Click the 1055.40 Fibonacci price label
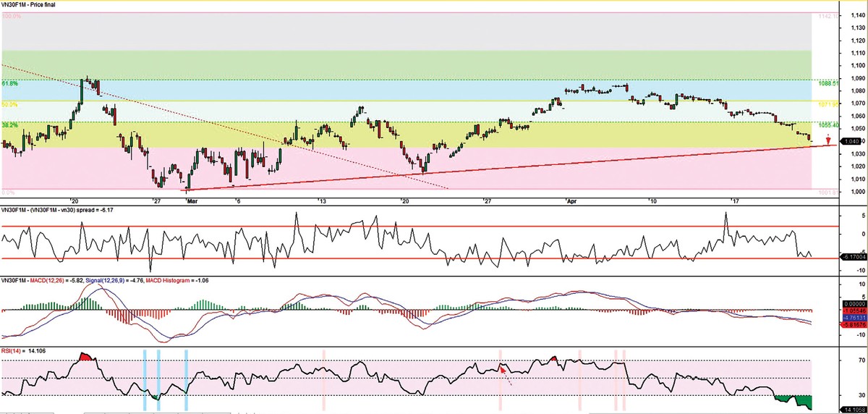The image size is (868, 414). [827, 124]
